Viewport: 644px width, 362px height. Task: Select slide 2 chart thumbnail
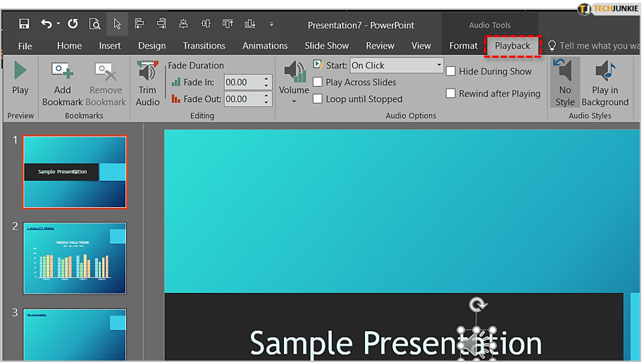75,258
